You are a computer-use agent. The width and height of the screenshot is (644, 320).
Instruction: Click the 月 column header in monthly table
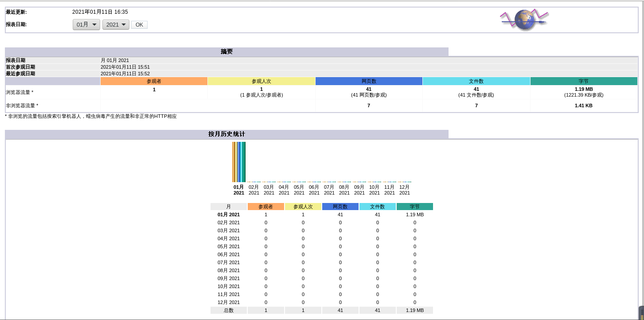pos(229,207)
